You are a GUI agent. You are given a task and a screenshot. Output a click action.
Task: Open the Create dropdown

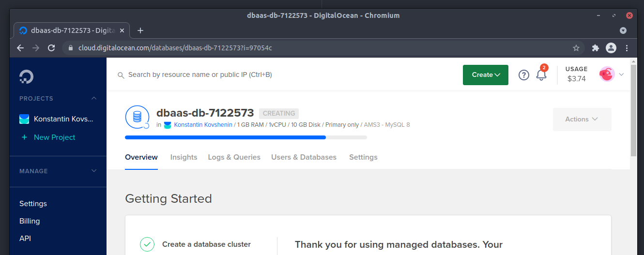click(486, 75)
